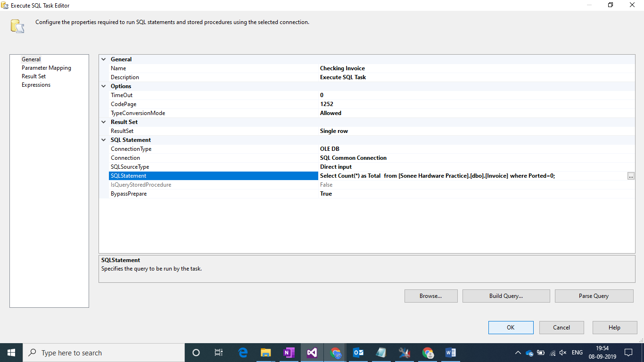Select the SQLStatement property label
644x362 pixels.
coord(128,176)
